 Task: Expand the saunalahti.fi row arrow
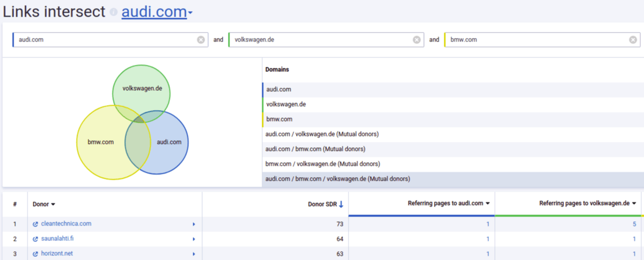pyautogui.click(x=194, y=239)
